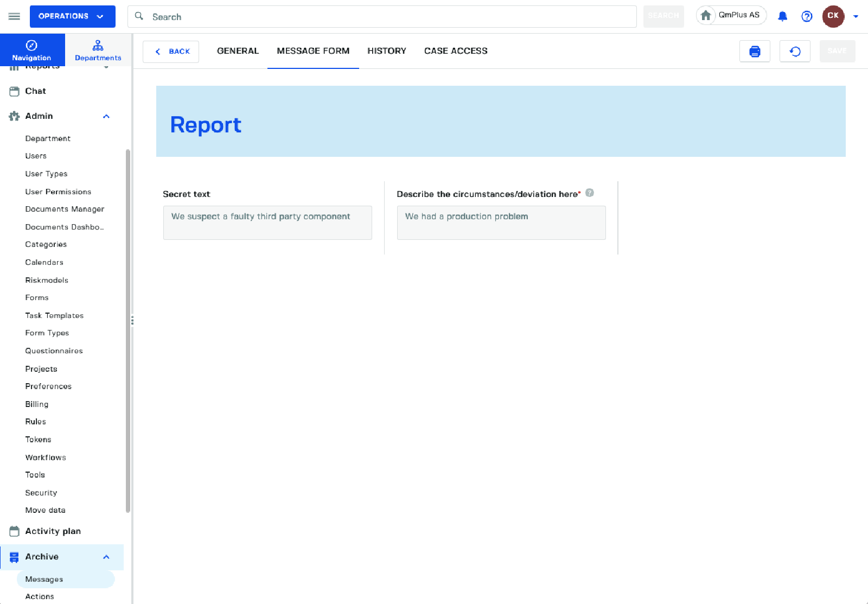Viewport: 868px width, 604px height.
Task: Select the QmPlus AS home button
Action: (x=731, y=15)
